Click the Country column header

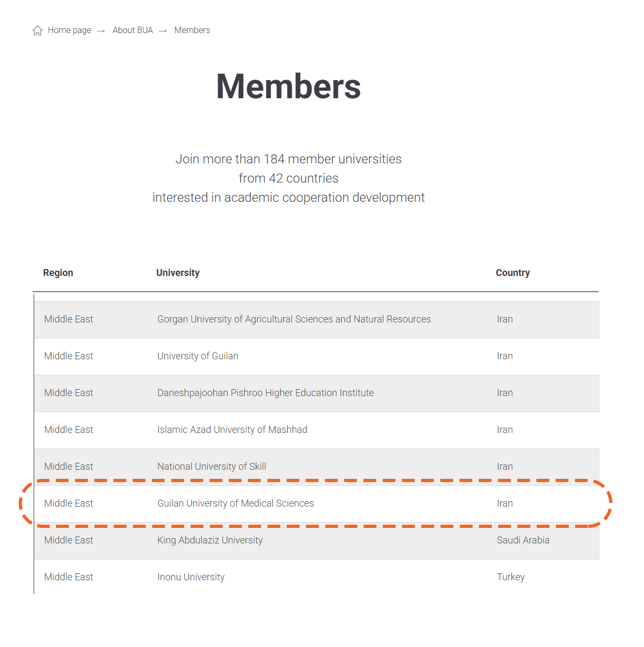tap(513, 273)
